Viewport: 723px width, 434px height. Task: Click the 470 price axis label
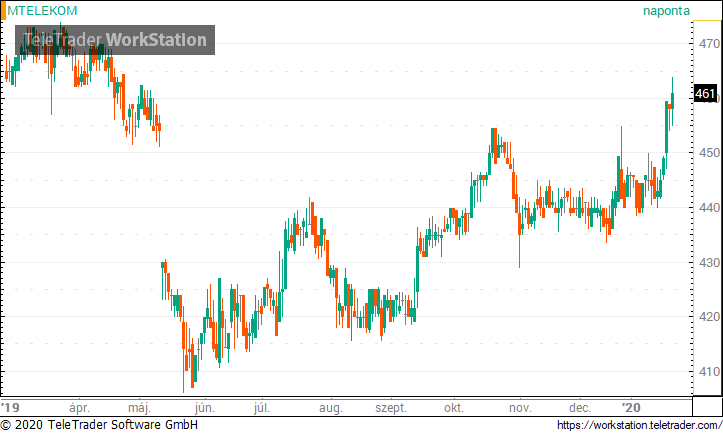[709, 44]
